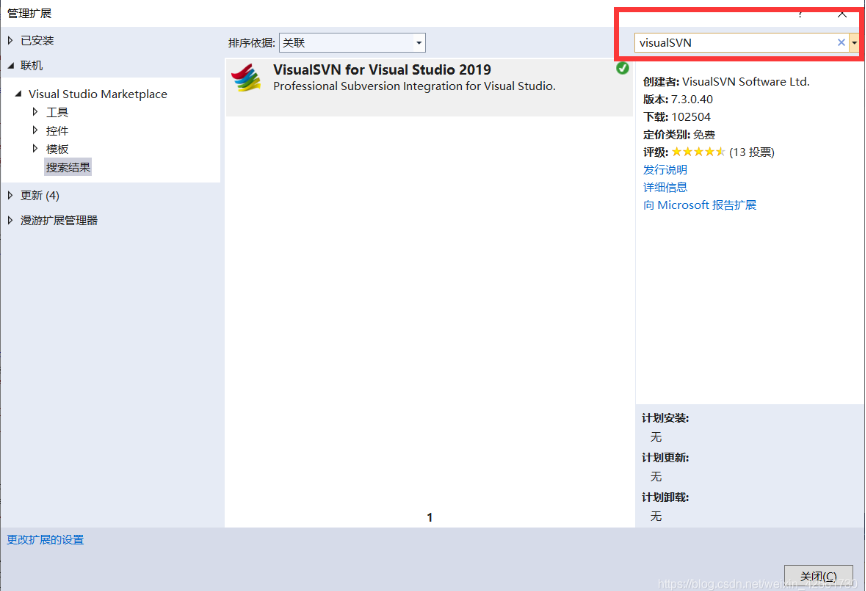
Task: Expand the 已安装 section
Action: click(x=12, y=41)
